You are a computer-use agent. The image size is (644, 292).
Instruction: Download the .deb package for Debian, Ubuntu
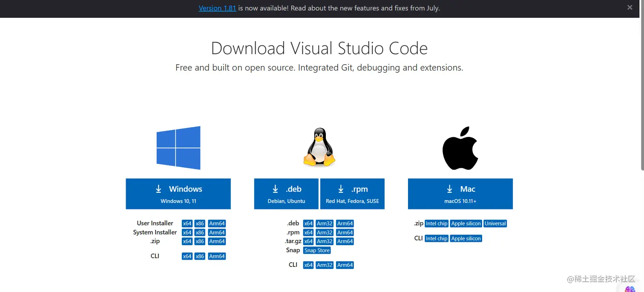(286, 194)
